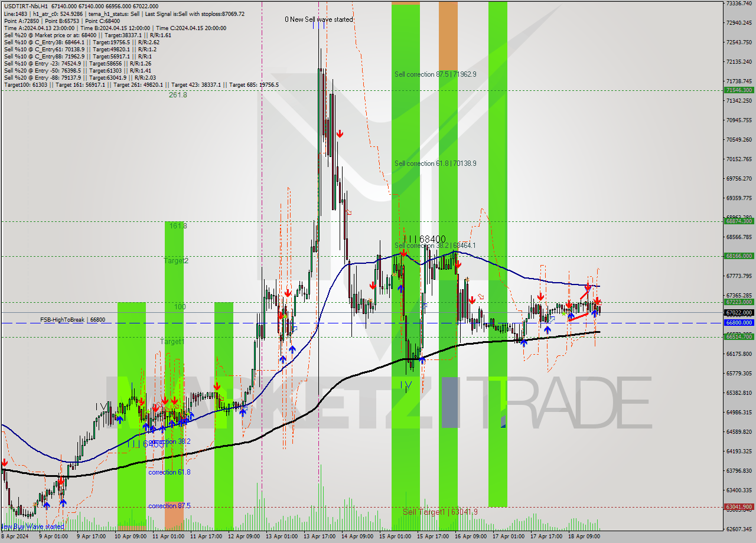Click 'Sell %20 @ Market price' info line
This screenshot has width=756, height=543.
pyautogui.click(x=87, y=35)
